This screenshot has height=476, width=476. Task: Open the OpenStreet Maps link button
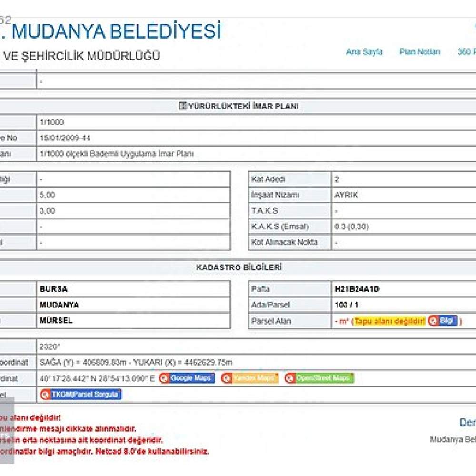(x=319, y=378)
